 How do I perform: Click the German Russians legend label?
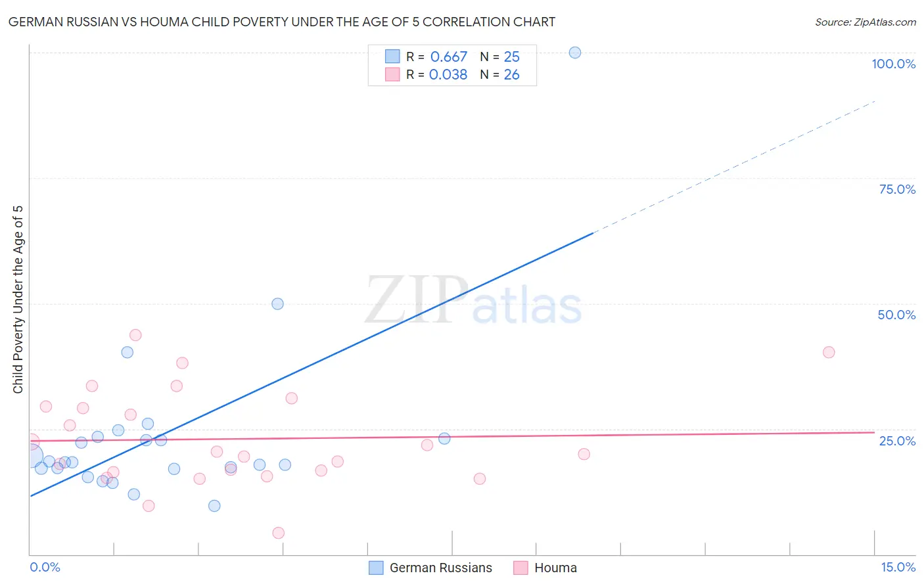coord(440,568)
